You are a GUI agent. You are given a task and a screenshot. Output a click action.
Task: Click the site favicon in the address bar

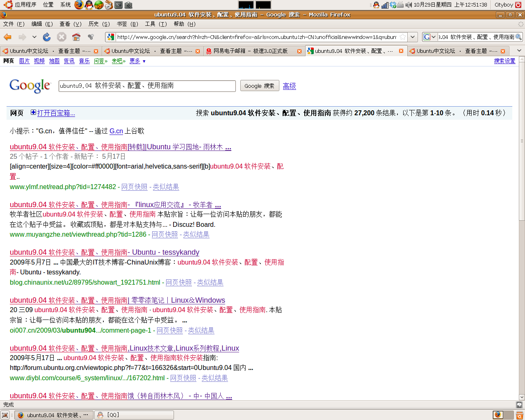pos(111,37)
